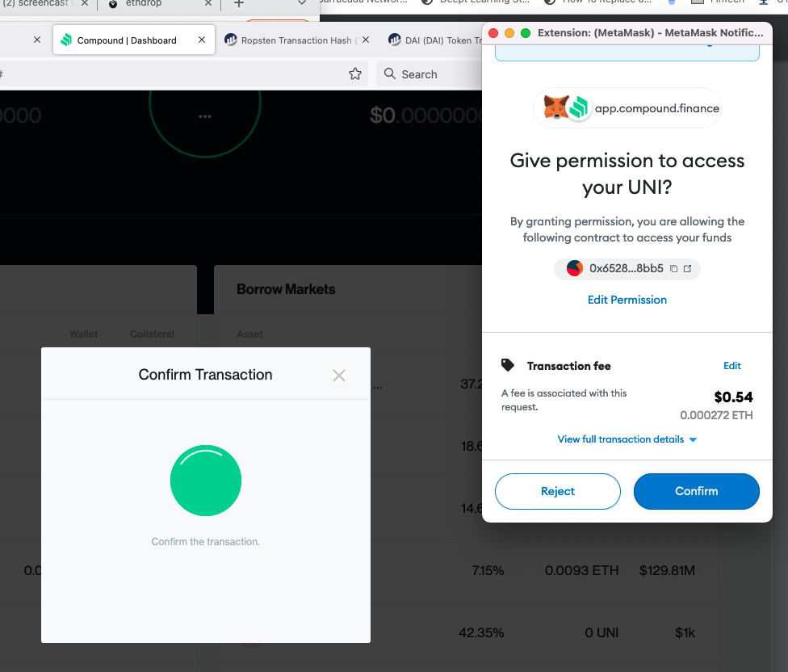
Task: Click the $1k liquidity value
Action: [685, 632]
